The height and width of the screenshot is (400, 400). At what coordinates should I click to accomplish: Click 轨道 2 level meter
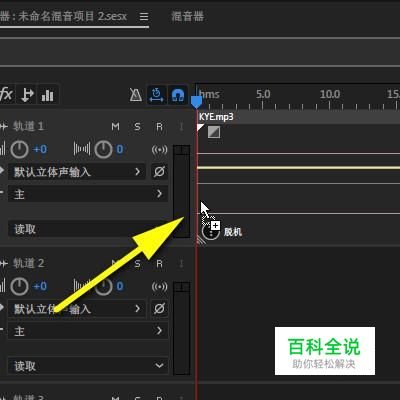181,328
